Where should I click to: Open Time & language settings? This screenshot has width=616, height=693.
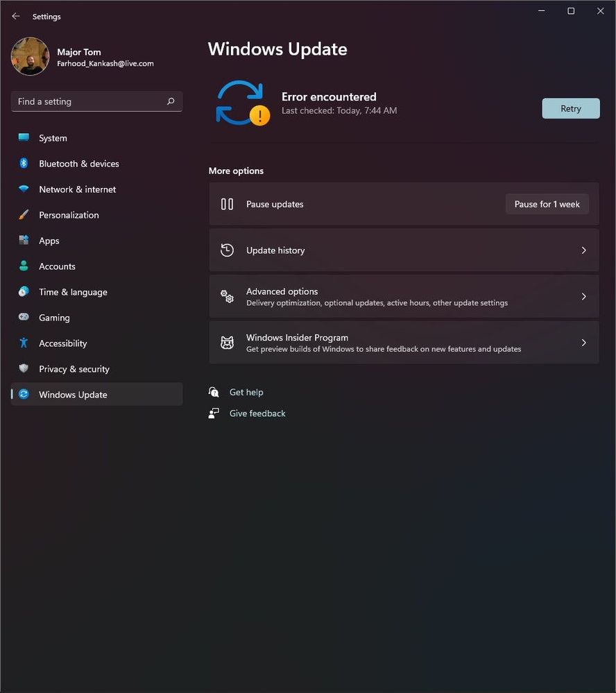click(25, 292)
